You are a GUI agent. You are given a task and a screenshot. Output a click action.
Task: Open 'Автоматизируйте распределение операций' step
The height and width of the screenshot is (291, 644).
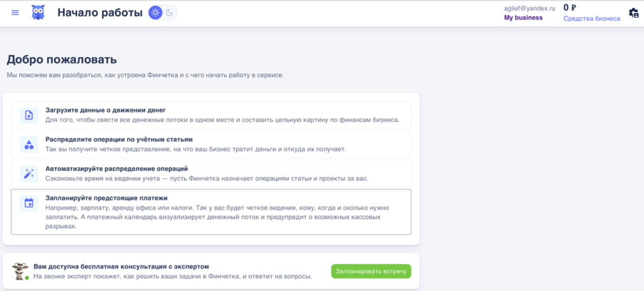[211, 174]
